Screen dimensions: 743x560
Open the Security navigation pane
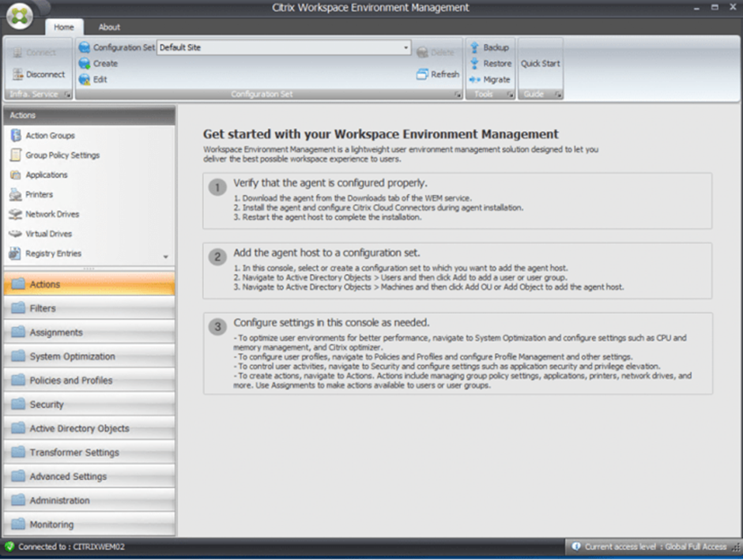(89, 404)
